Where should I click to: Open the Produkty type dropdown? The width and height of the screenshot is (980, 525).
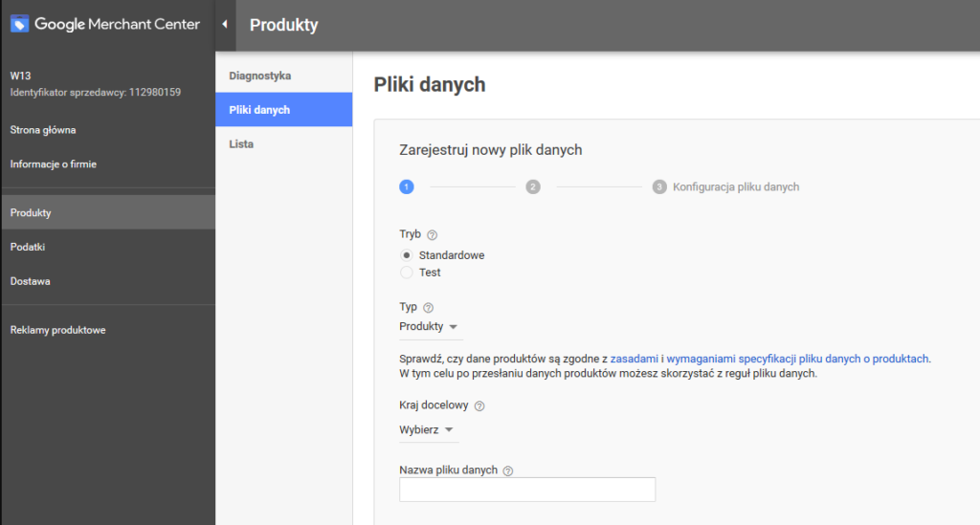(429, 327)
